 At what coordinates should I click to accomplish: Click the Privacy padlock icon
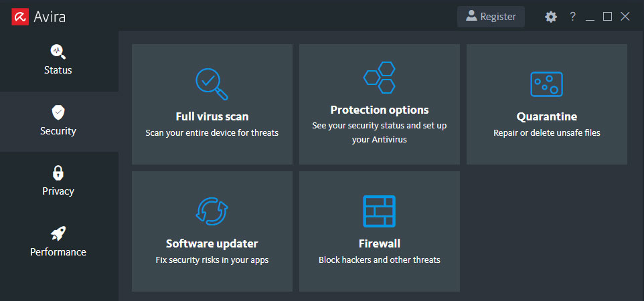pos(58,173)
